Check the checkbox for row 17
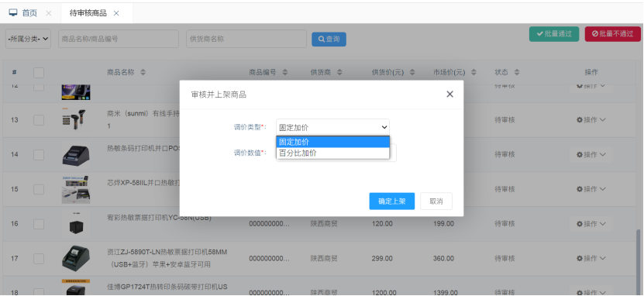Image resolution: width=644 pixels, height=296 pixels. [x=39, y=259]
